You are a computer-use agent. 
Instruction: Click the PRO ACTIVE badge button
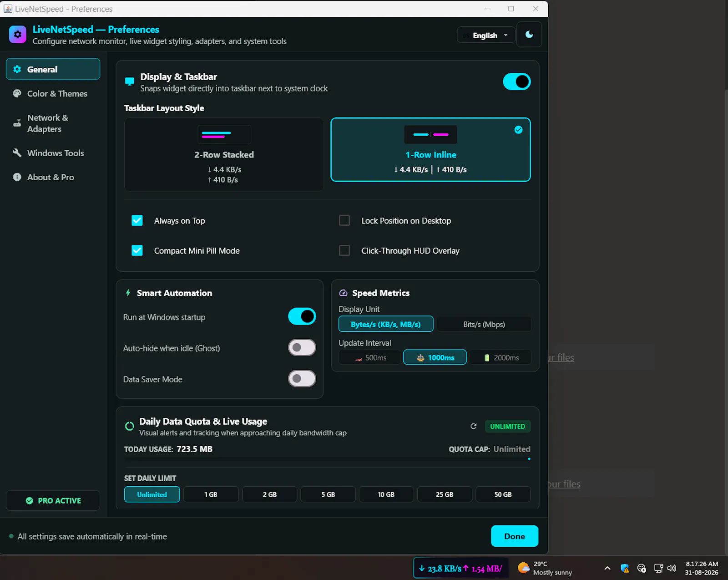(x=53, y=500)
